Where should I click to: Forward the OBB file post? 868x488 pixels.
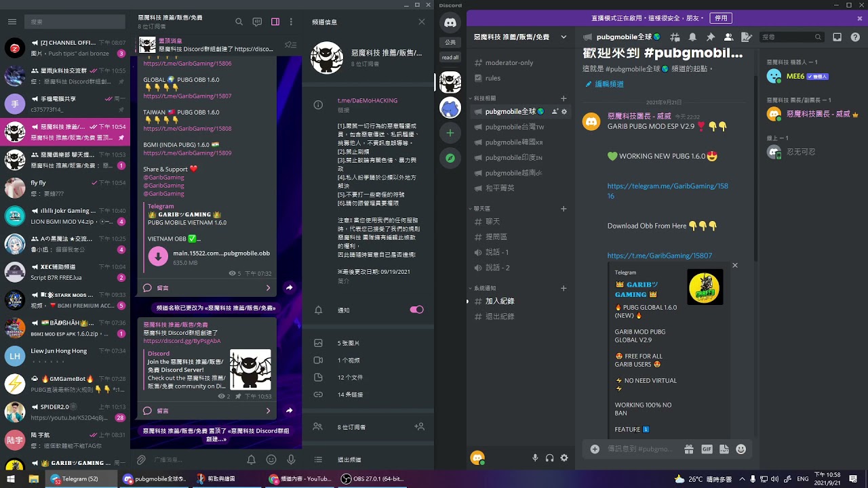tap(289, 288)
